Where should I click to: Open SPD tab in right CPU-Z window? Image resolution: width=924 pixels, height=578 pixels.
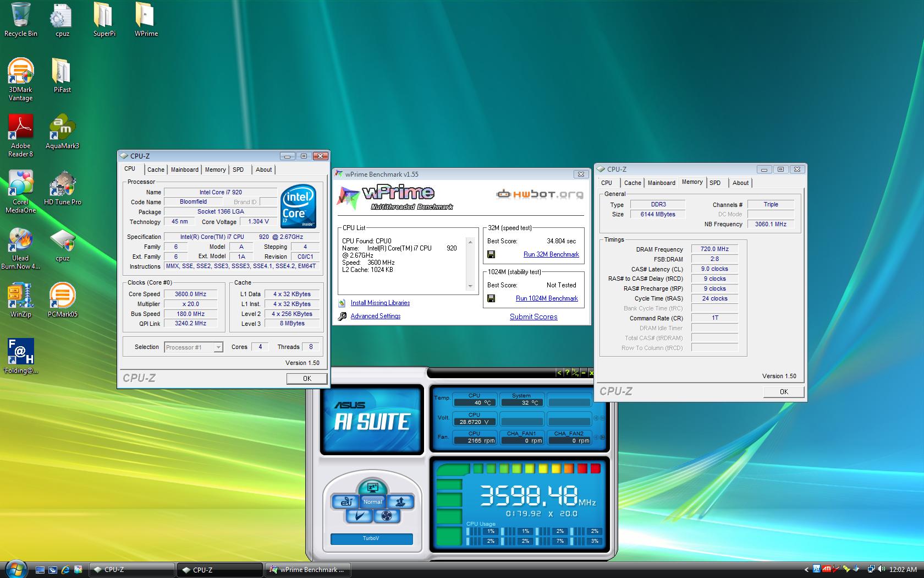point(715,183)
